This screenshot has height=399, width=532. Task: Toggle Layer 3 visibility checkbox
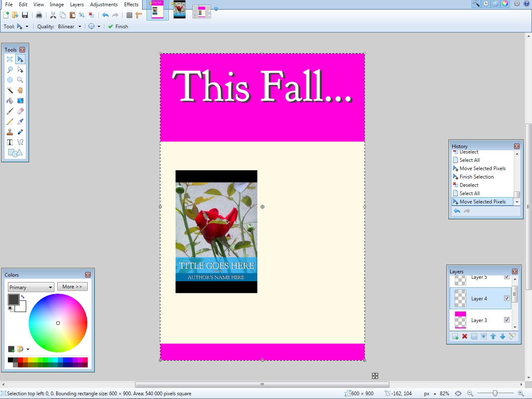507,320
